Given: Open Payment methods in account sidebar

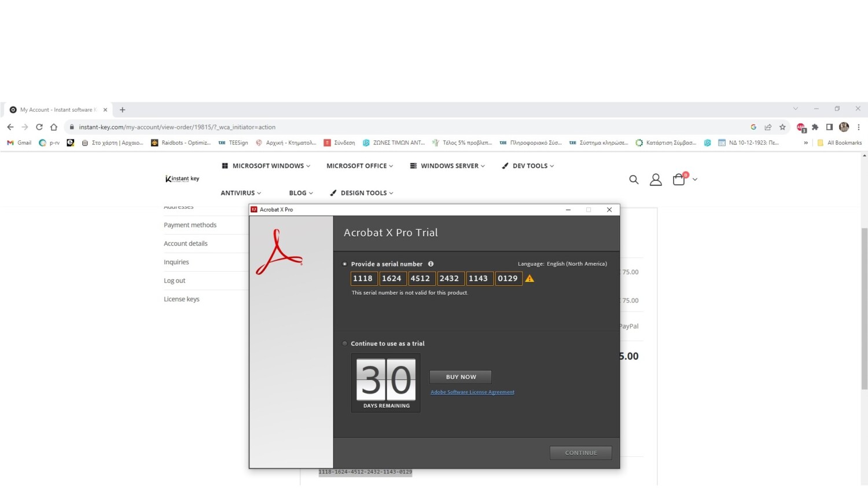Looking at the screenshot, I should (190, 225).
